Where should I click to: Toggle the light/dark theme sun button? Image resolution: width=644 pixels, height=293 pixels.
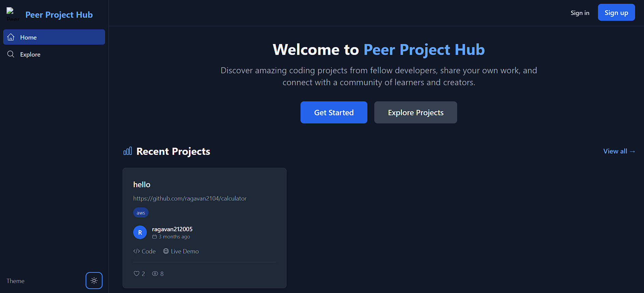coord(94,280)
